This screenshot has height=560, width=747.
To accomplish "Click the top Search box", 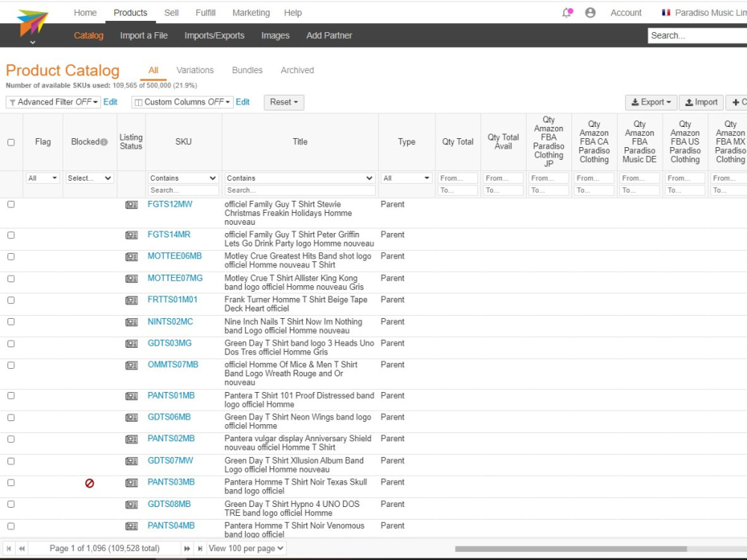I will pos(698,35).
